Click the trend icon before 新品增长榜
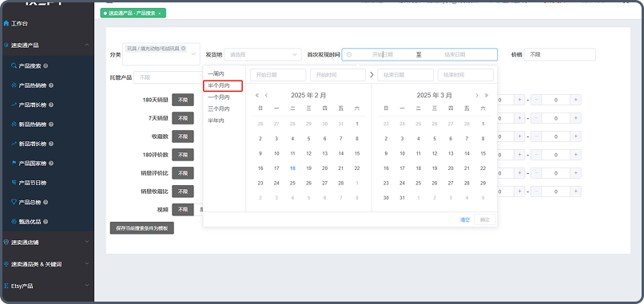This screenshot has height=304, width=644. pyautogui.click(x=14, y=144)
